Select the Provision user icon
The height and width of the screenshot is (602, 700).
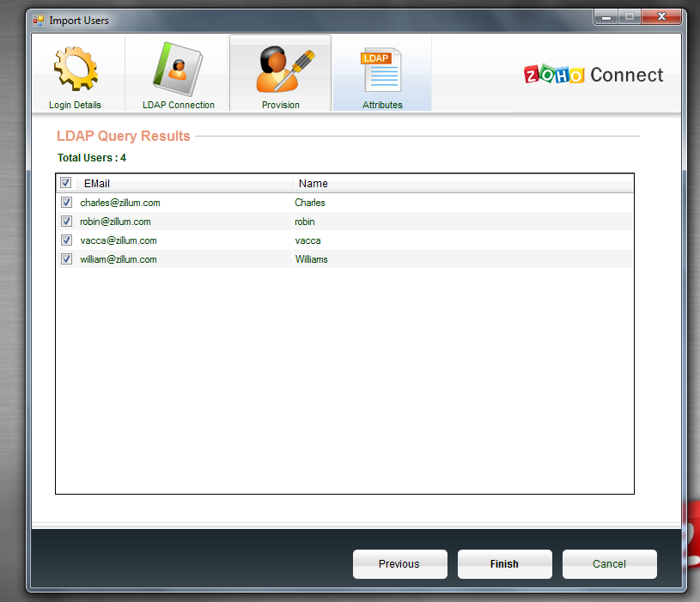(285, 70)
